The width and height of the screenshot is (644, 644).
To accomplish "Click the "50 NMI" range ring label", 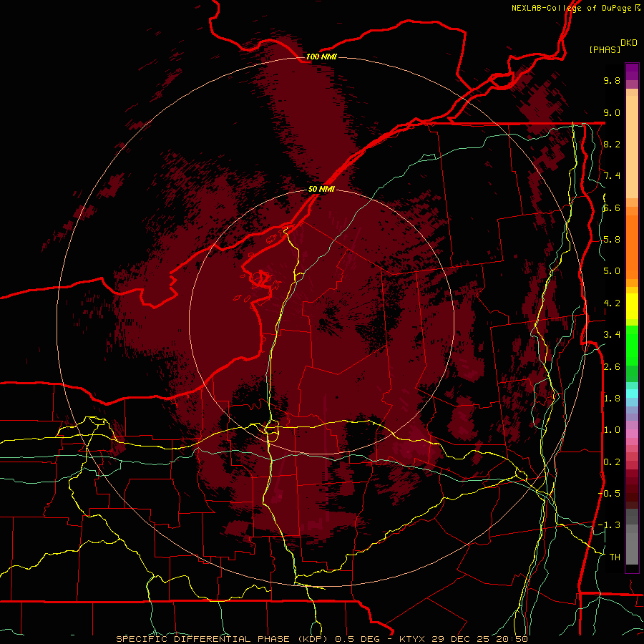I will coord(321,189).
